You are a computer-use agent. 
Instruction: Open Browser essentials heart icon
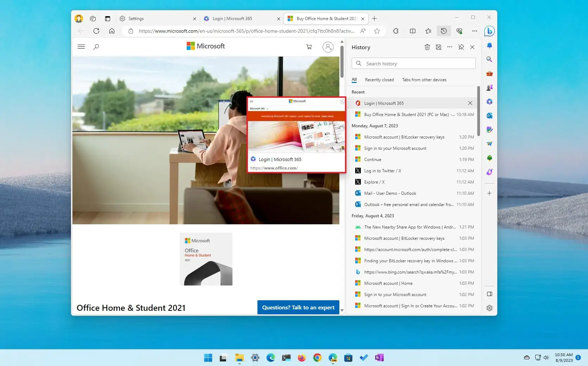click(459, 31)
